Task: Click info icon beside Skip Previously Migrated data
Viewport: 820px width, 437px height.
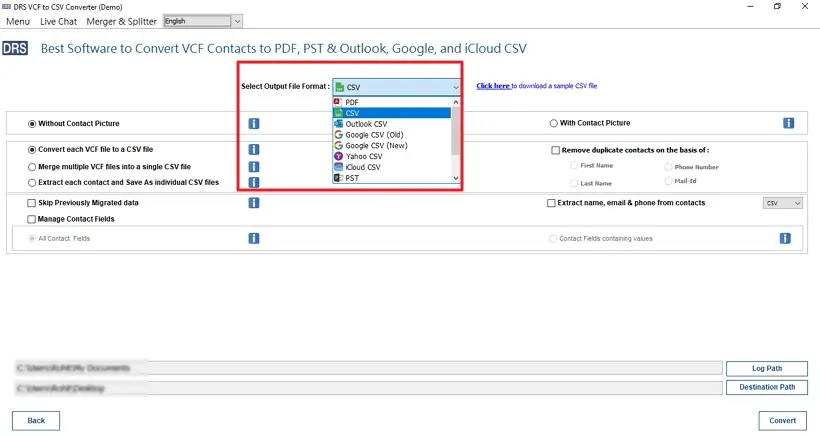Action: tap(254, 203)
